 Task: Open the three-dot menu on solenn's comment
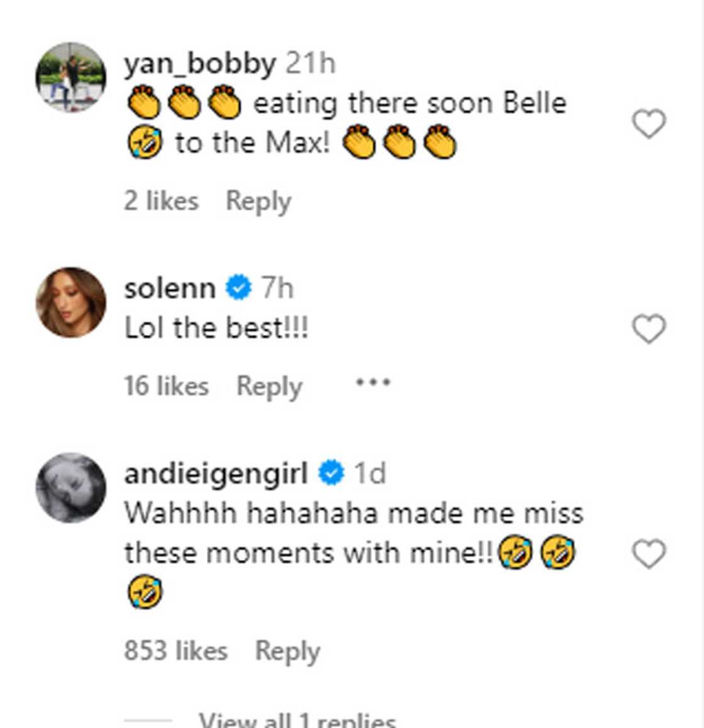[373, 382]
